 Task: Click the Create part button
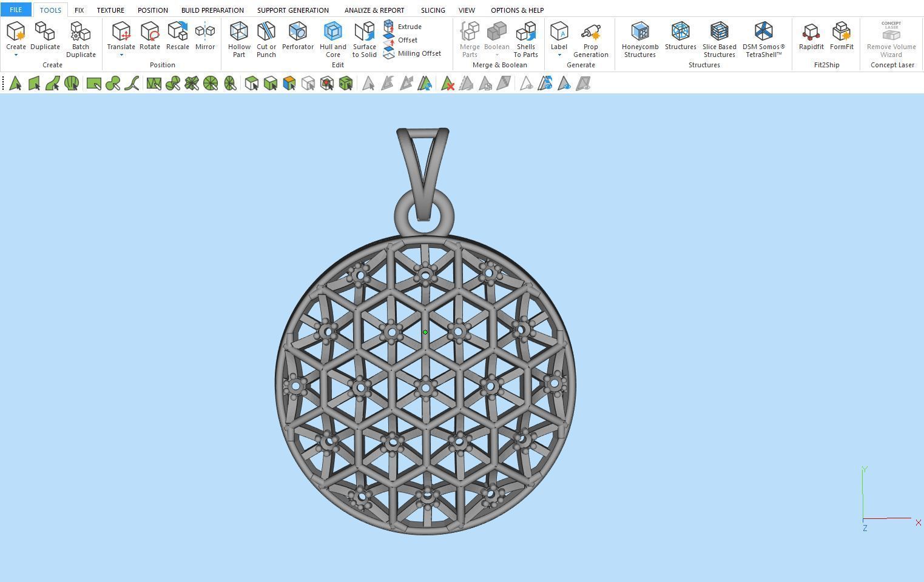point(16,35)
